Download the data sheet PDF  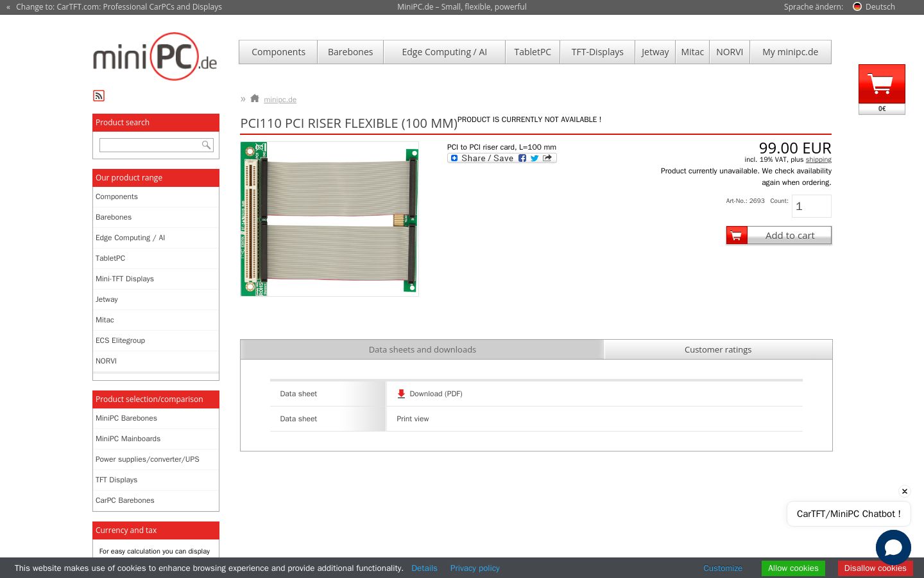coord(436,394)
